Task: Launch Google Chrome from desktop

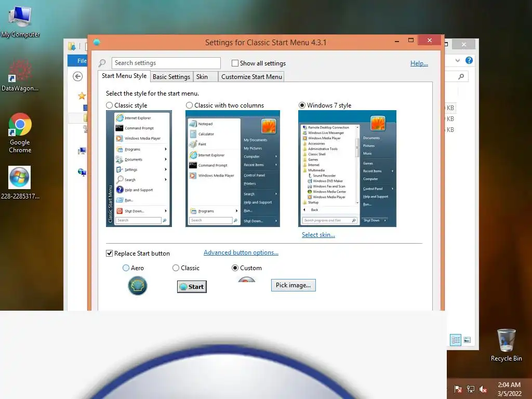Action: click(x=20, y=133)
